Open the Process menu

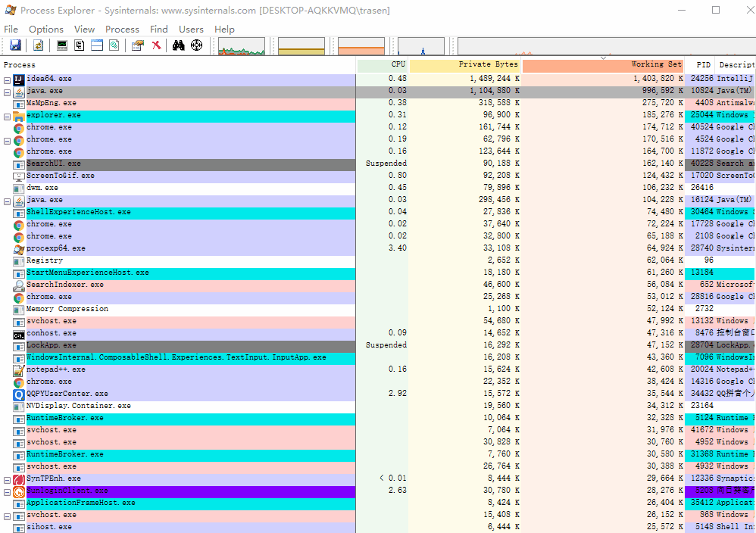(122, 29)
